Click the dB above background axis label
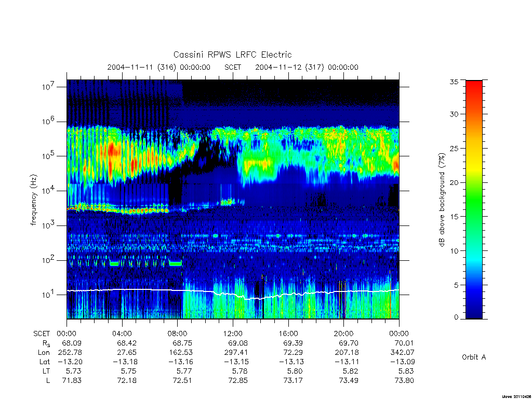Screen dimensions: 532x399 (x=442, y=200)
